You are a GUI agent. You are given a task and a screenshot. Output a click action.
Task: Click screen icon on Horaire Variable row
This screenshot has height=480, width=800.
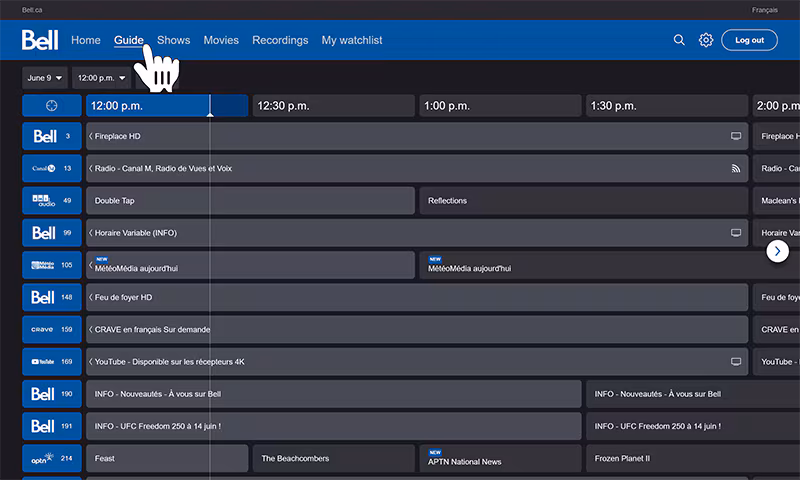click(736, 233)
